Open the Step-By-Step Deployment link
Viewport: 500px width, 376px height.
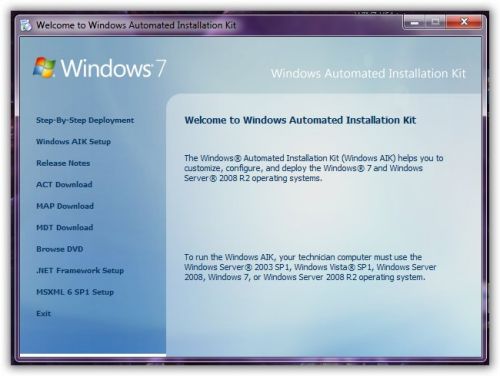[x=85, y=120]
